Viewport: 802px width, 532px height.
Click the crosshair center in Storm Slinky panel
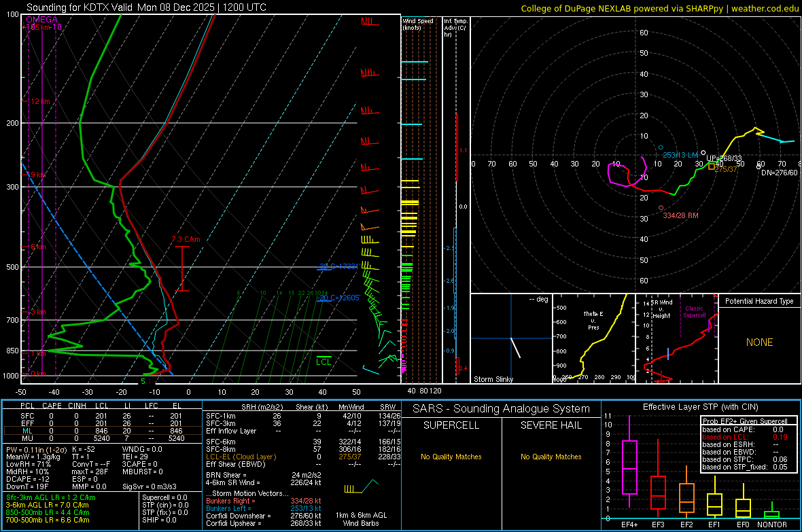point(511,338)
